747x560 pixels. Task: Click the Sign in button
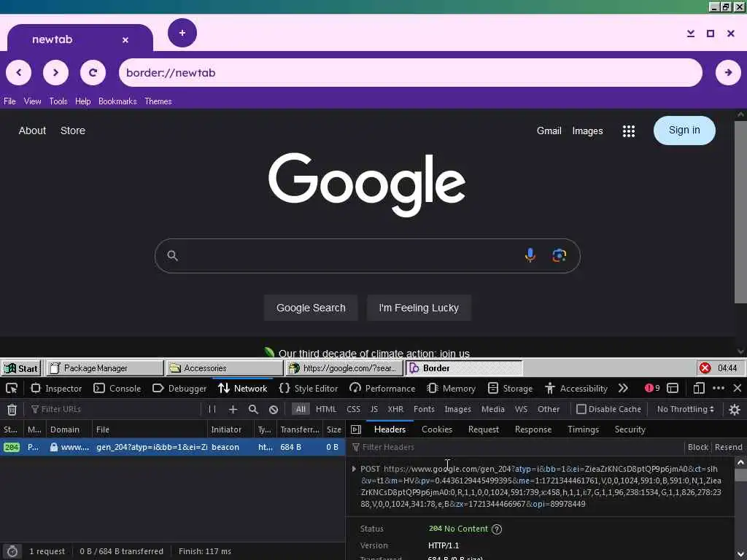[x=684, y=131]
